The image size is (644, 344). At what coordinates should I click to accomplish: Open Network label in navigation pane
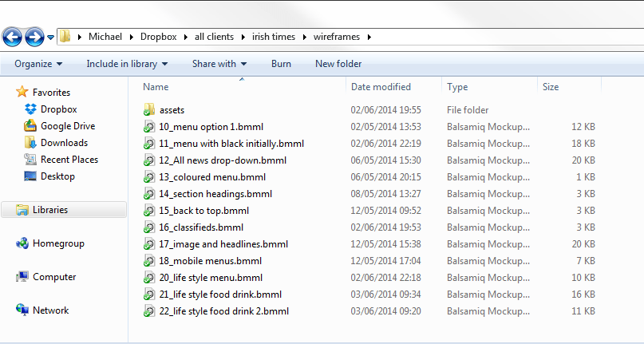(x=50, y=310)
